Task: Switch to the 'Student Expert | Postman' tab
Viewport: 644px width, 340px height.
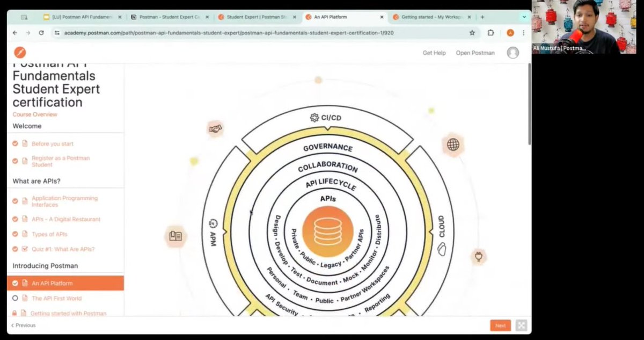Action: coord(258,17)
